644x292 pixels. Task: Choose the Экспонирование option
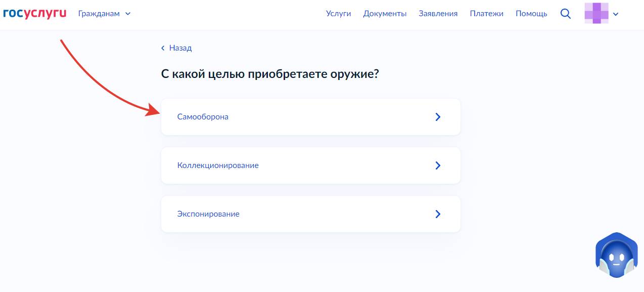310,214
